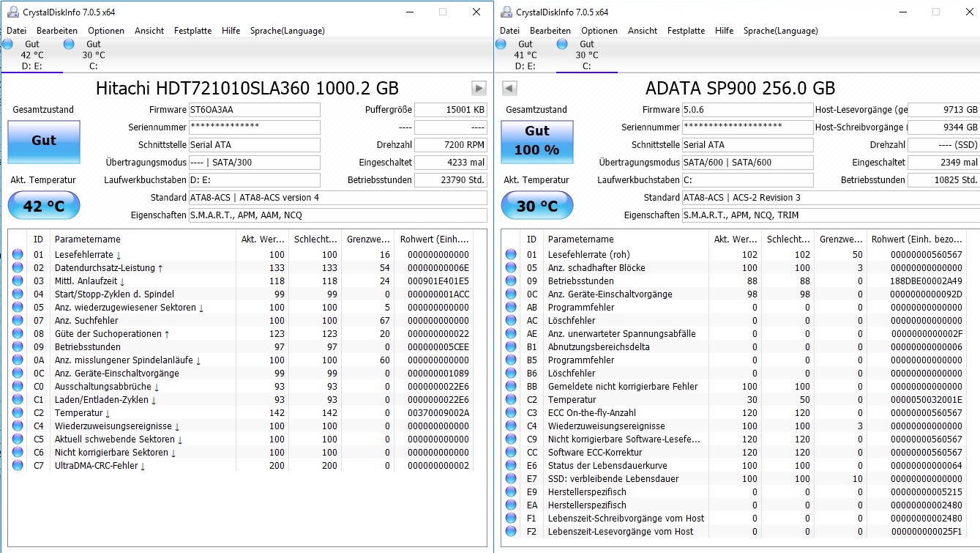The image size is (980, 553).
Task: Click Firmware field ST6OA3AA
Action: 255,110
